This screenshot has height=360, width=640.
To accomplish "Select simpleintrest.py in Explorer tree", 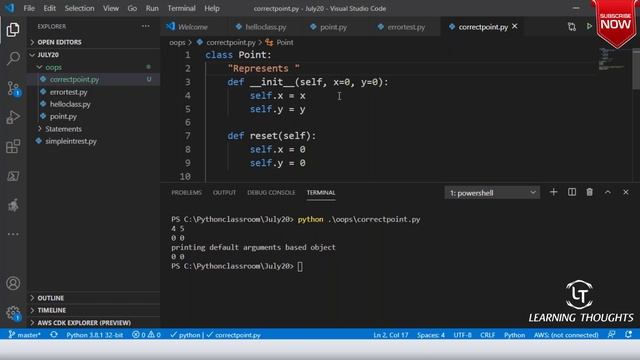I will tap(93, 141).
